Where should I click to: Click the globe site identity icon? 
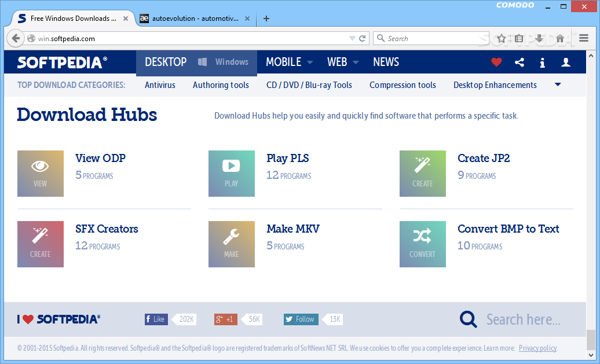(x=31, y=38)
